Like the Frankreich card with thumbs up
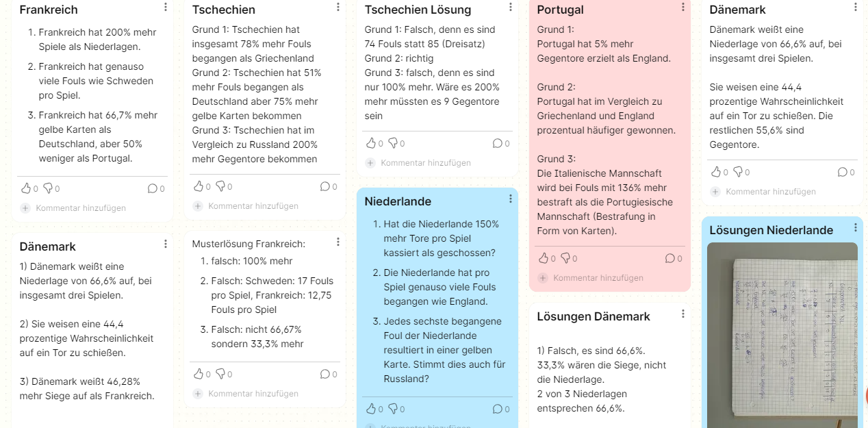868x428 pixels. [27, 188]
